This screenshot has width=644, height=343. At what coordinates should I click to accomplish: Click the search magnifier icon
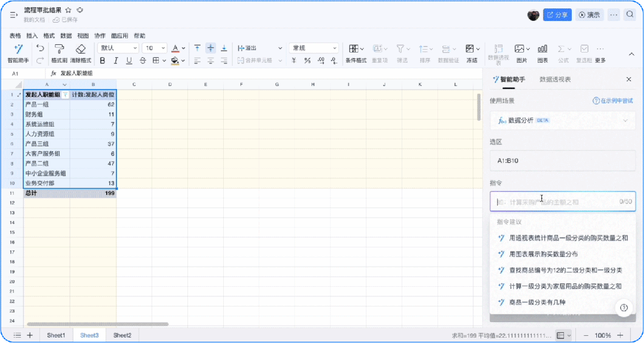point(630,15)
